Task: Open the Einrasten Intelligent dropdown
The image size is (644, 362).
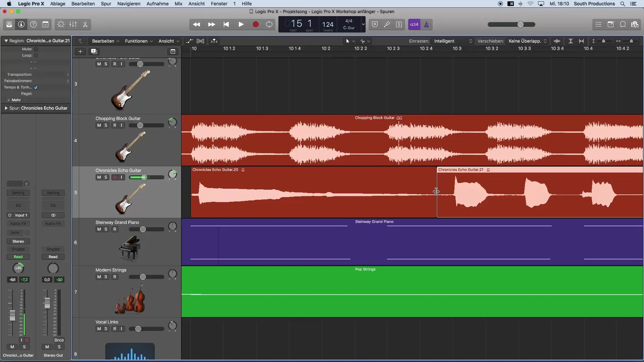Action: (453, 41)
